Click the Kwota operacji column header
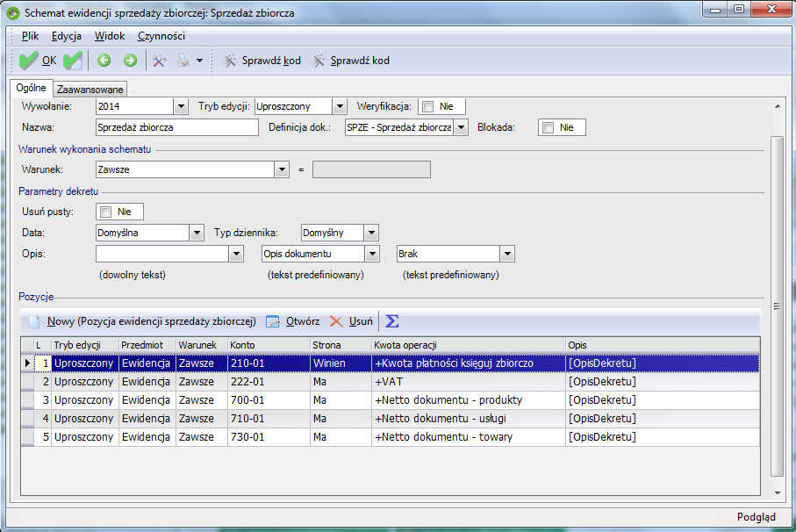The width and height of the screenshot is (796, 532). pyautogui.click(x=469, y=345)
